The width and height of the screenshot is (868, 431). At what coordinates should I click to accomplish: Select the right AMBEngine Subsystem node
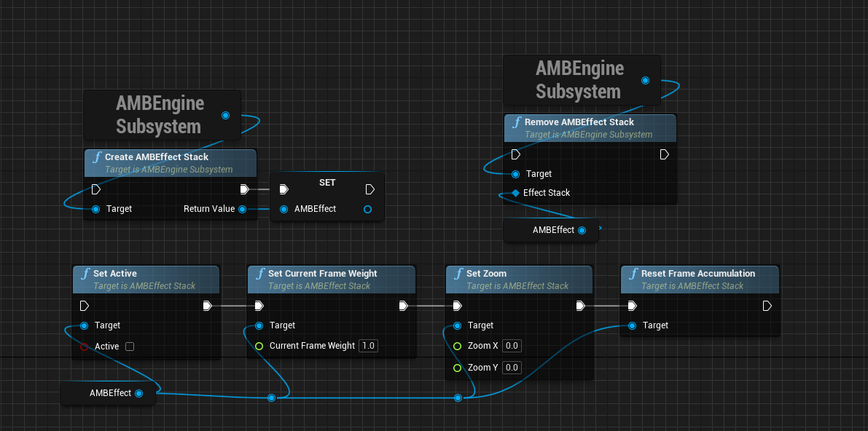(582, 80)
